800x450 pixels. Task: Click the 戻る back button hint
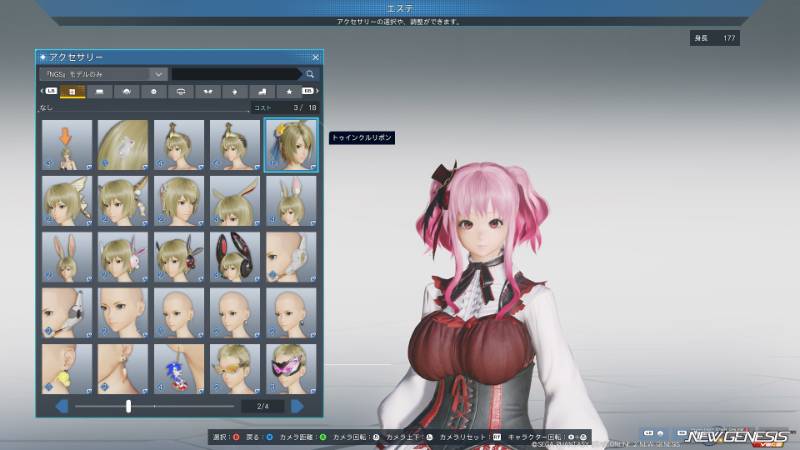260,437
